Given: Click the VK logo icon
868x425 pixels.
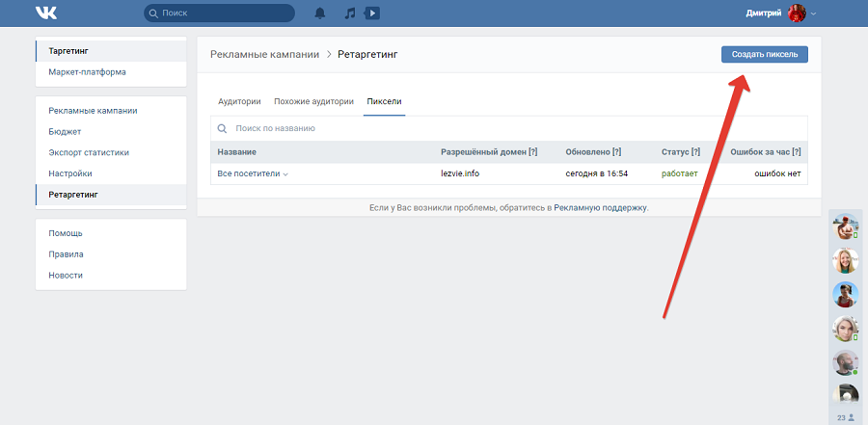Looking at the screenshot, I should tap(46, 13).
